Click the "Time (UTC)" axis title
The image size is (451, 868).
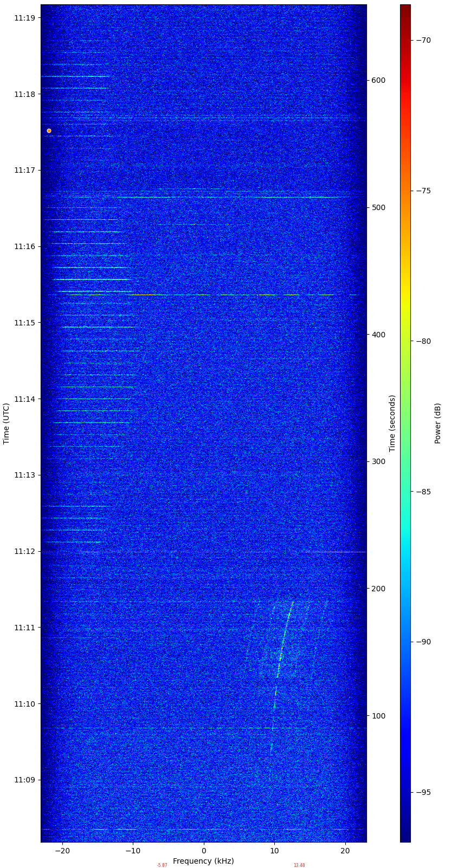tap(7, 423)
